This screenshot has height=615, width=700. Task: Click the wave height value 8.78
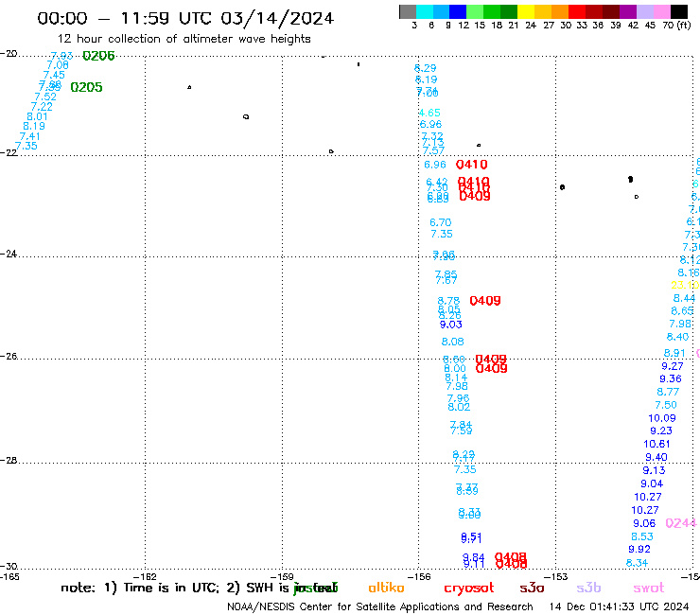coord(448,301)
